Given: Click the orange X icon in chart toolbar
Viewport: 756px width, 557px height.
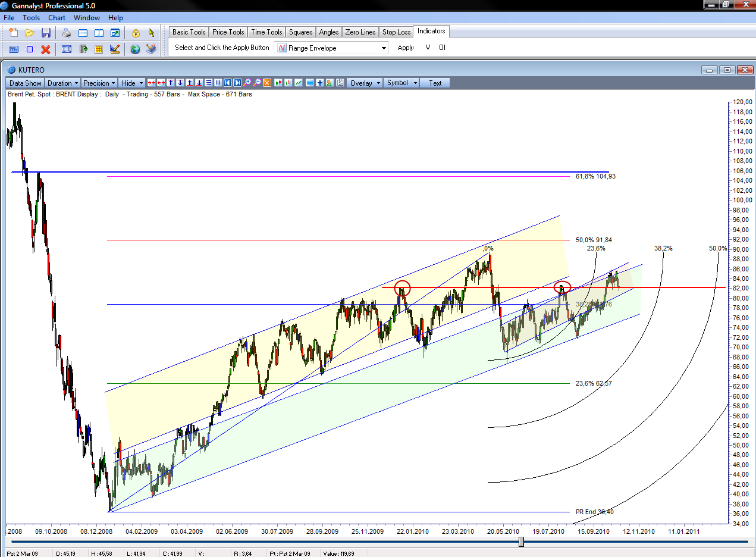Looking at the screenshot, I should (x=267, y=83).
